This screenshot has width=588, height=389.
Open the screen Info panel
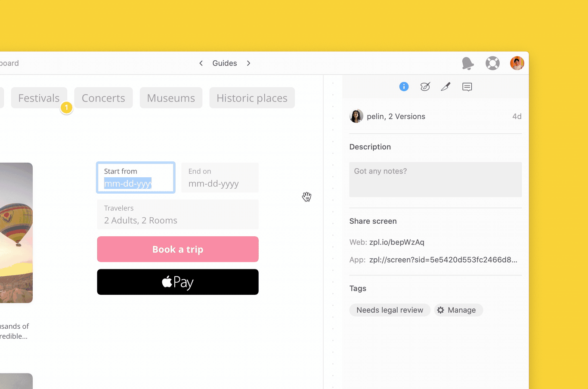[404, 86]
